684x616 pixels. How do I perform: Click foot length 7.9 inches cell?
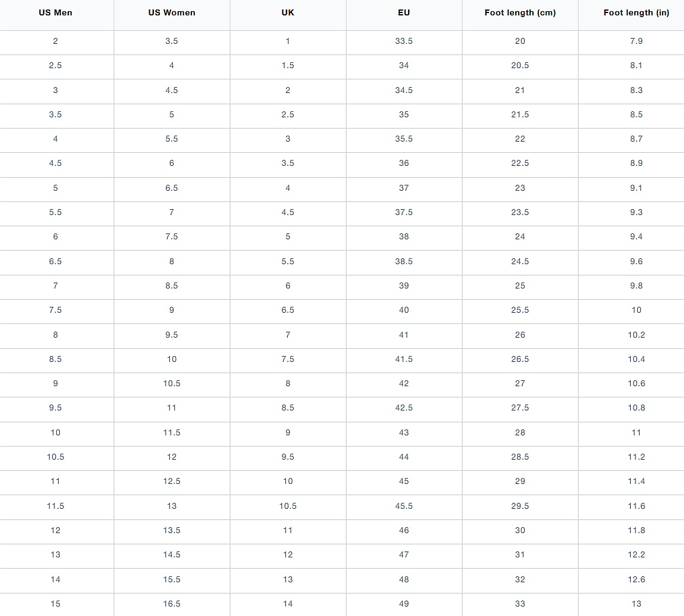coord(636,41)
